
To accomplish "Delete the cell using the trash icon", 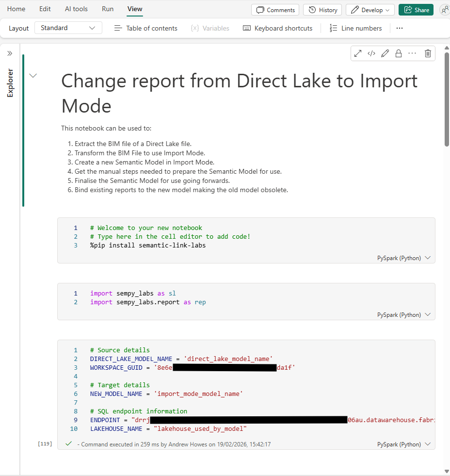I will pos(427,53).
